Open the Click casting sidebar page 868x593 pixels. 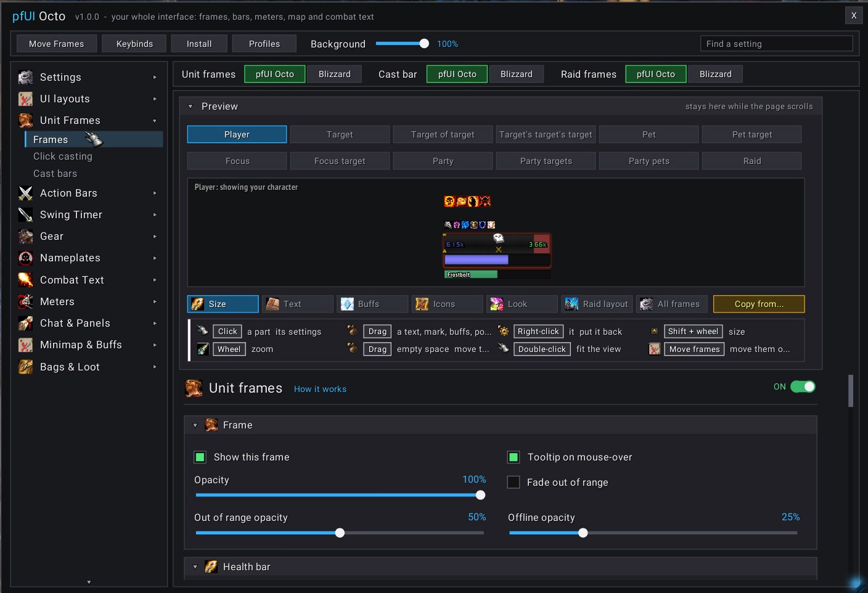63,157
